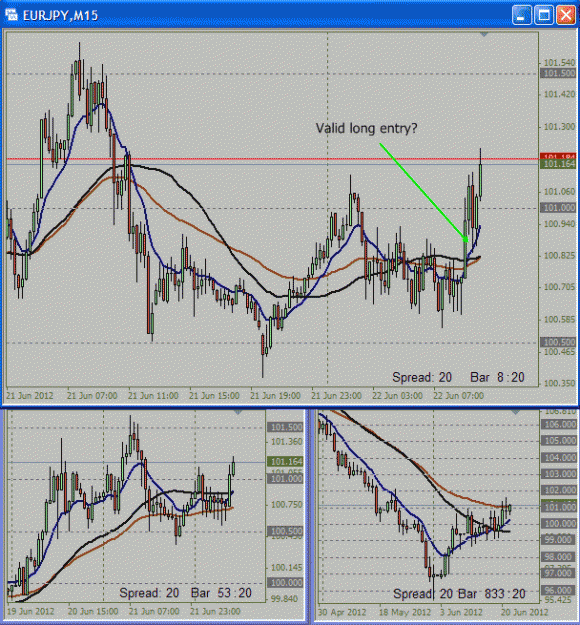The image size is (580, 625).
Task: Click the 101.360 price in the bottom-left chart
Action: (287, 442)
